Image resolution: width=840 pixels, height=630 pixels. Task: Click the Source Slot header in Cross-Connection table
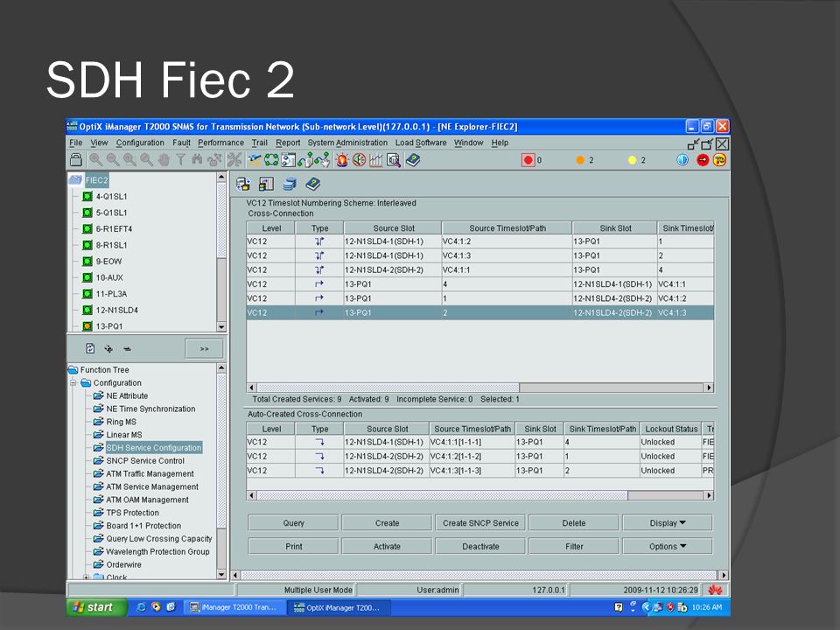(393, 228)
